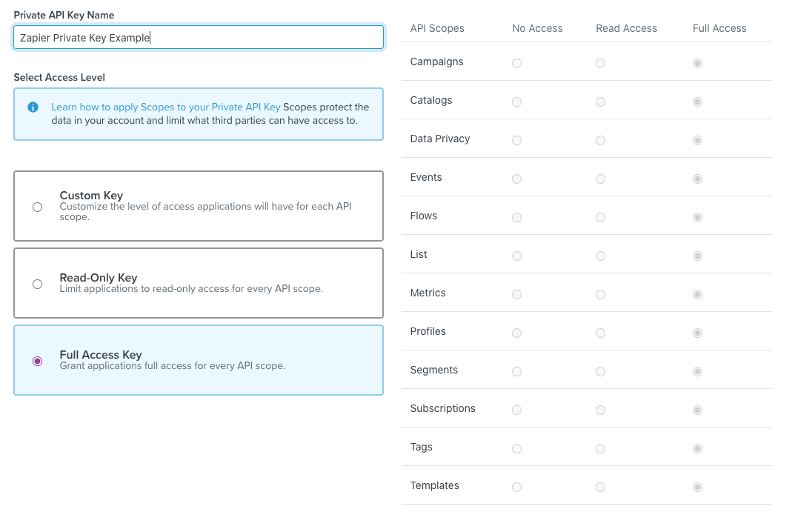Screen dimensions: 795x532
Task: Set Tags scope to Read Access
Action: (600, 449)
